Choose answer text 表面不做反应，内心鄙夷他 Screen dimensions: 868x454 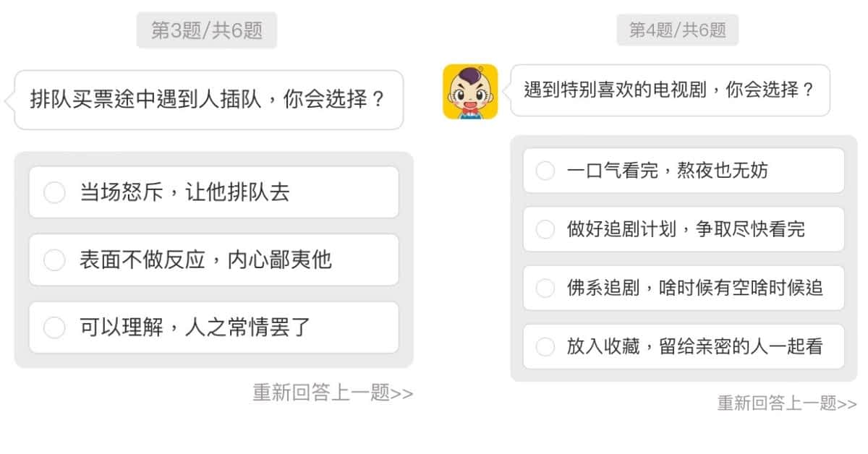pos(205,260)
